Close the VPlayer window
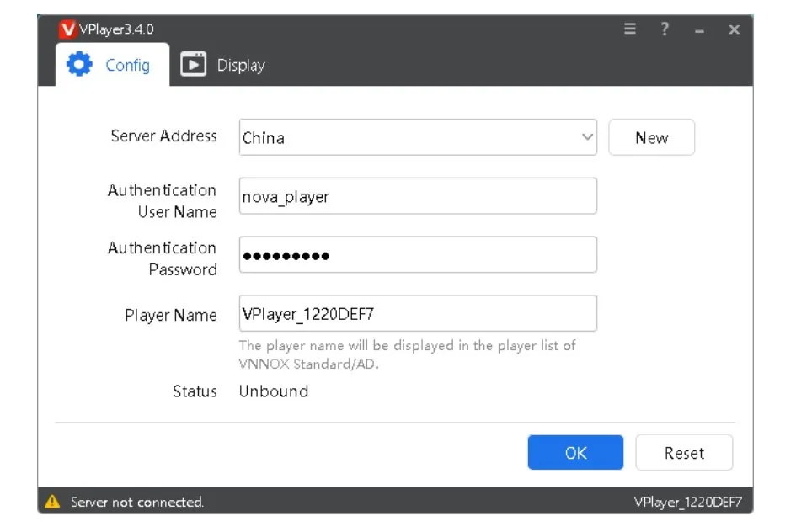Image resolution: width=796 pixels, height=532 pixels. 734,29
